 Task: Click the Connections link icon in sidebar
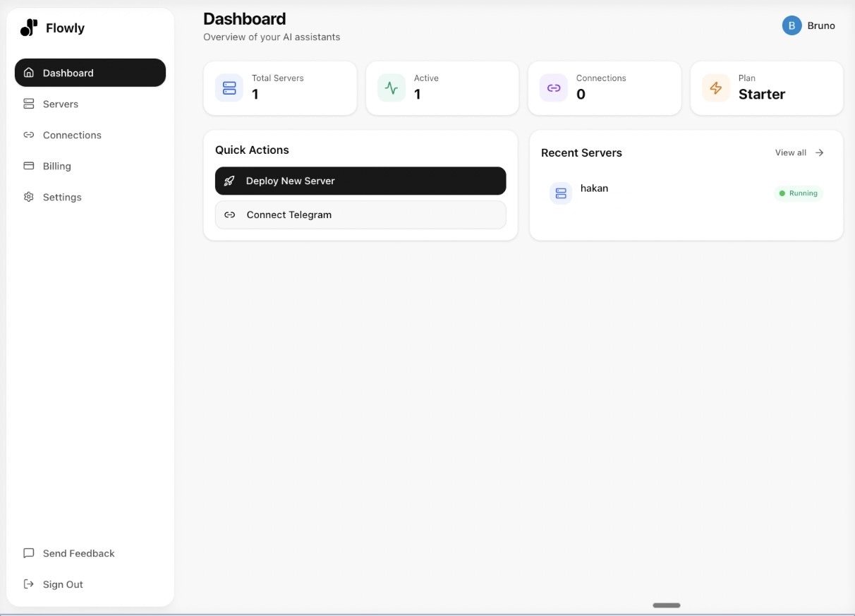pyautogui.click(x=28, y=135)
